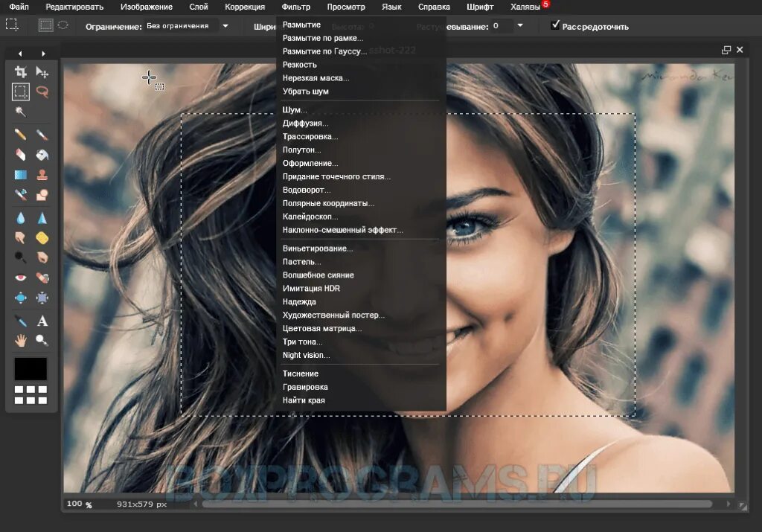This screenshot has width=762, height=532.
Task: Apply Резкость filter
Action: [299, 65]
